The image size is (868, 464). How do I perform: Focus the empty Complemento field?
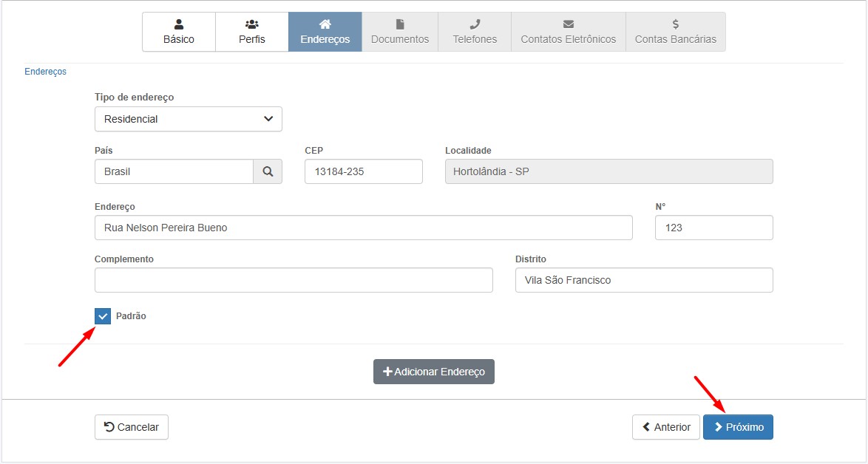[x=294, y=280]
